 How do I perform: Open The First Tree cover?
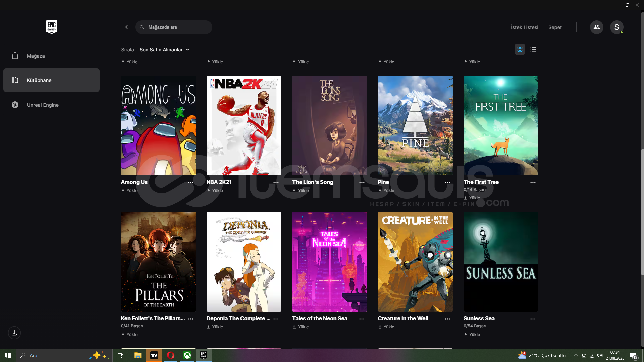click(x=501, y=125)
